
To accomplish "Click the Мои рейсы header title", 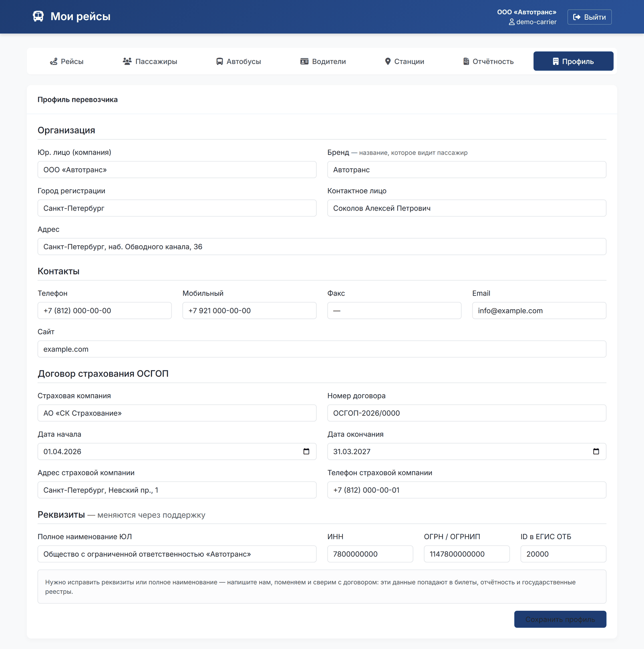I will click(x=80, y=17).
